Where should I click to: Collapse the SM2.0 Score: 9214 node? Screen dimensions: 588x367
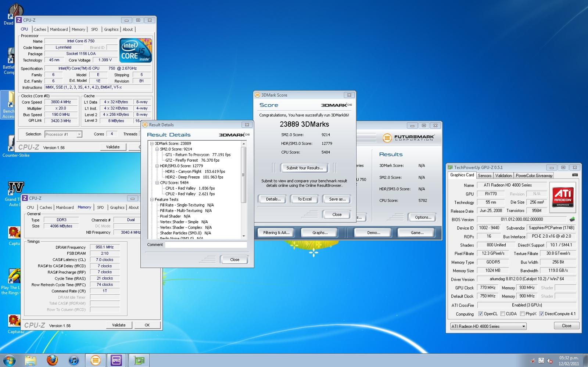(x=157, y=149)
